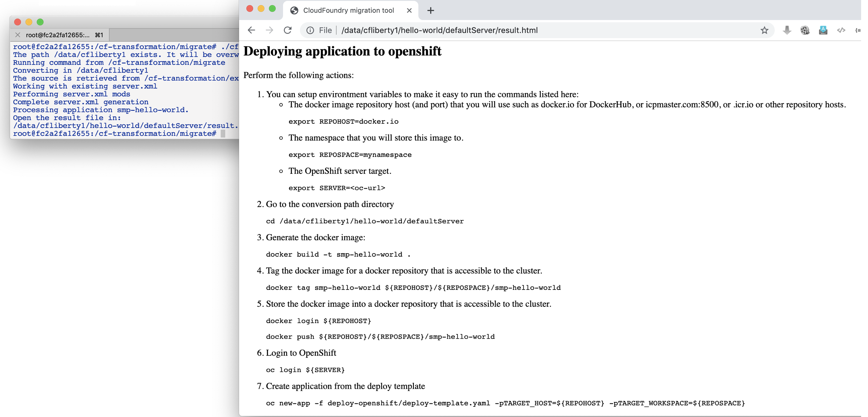Viewport: 868px width, 417px height.
Task: Open the code brackets extension icon
Action: (841, 30)
